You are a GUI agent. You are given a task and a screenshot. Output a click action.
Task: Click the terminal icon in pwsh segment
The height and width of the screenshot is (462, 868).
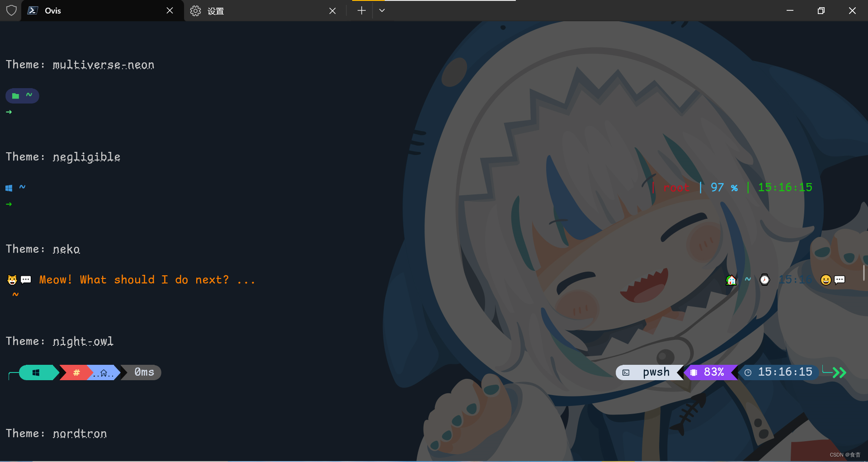tap(626, 372)
